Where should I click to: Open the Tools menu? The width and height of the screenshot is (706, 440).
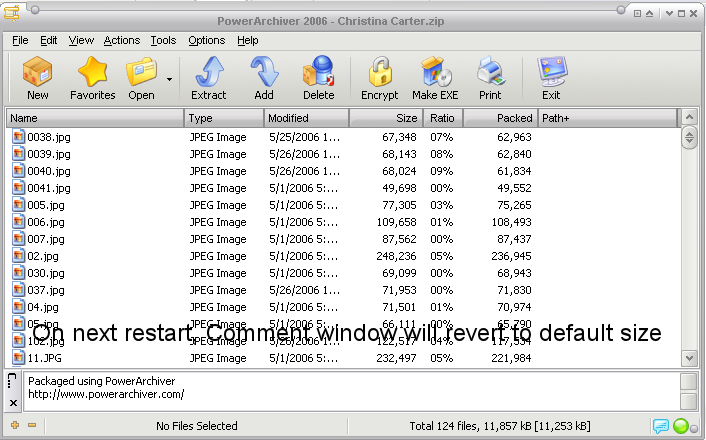tap(163, 41)
